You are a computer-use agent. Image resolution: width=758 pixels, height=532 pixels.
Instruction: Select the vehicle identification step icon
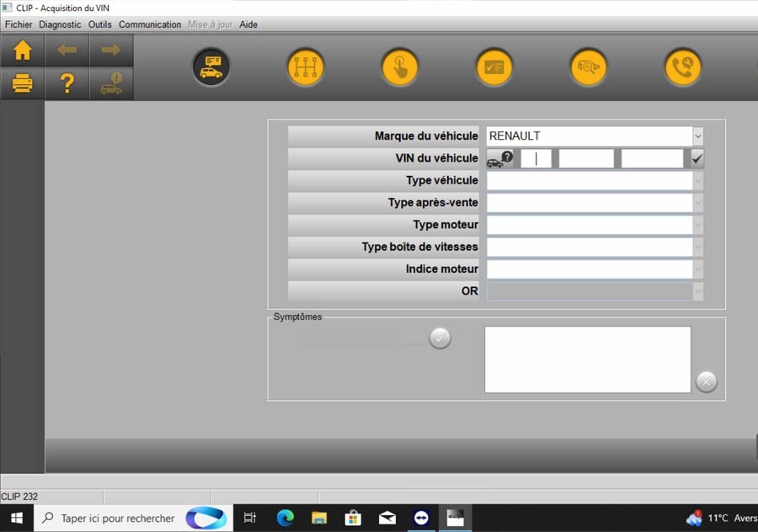(211, 67)
